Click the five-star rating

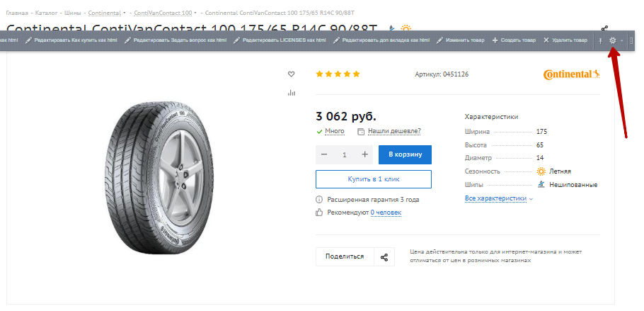pos(338,74)
